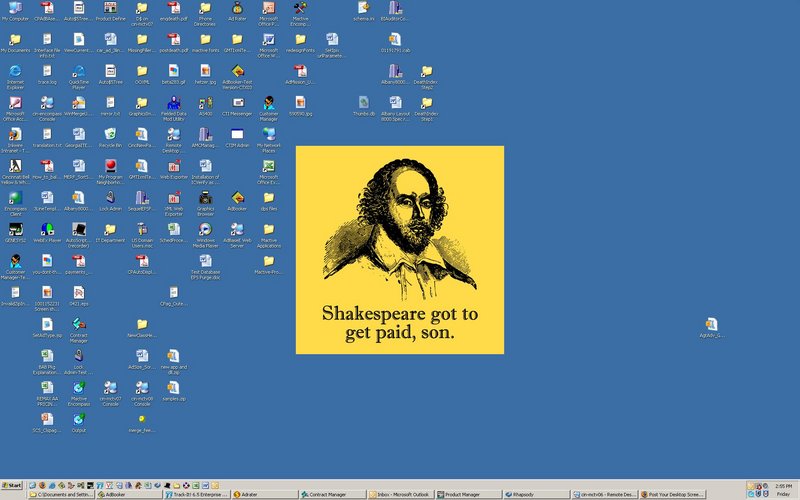Viewport: 800px width, 500px height.
Task: Open C:\Documents and Settings taskbar window
Action: click(61, 494)
